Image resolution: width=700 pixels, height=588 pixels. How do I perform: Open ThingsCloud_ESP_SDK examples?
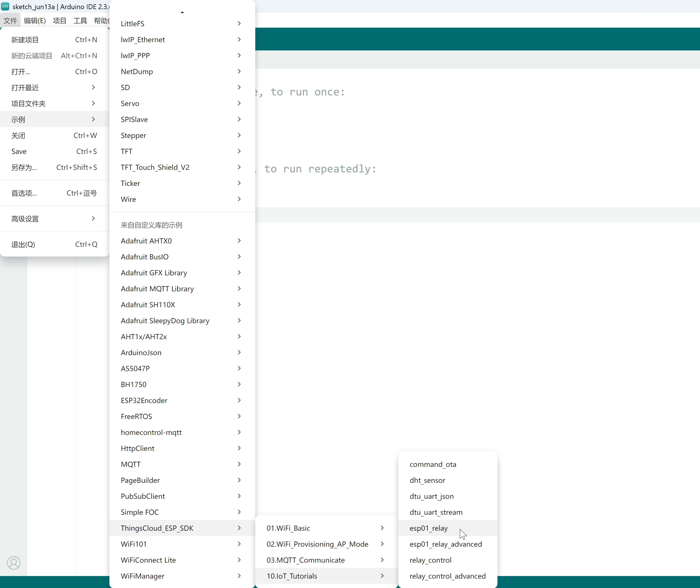(182, 528)
